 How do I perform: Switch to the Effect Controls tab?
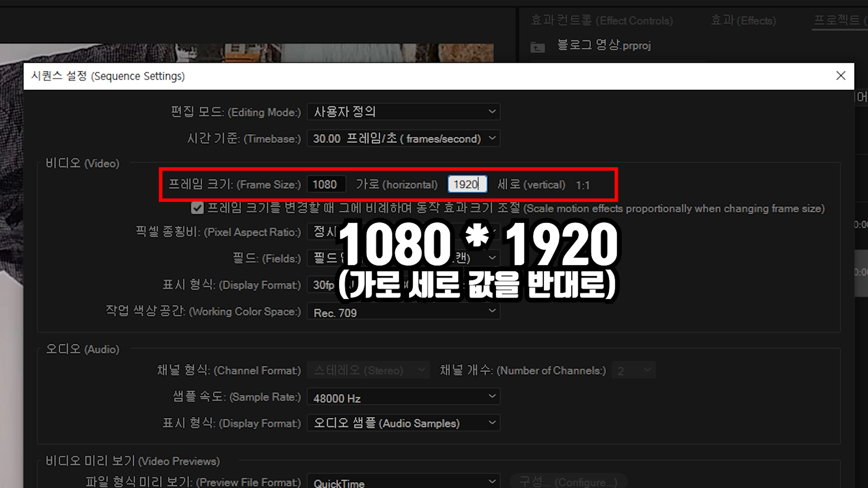602,21
